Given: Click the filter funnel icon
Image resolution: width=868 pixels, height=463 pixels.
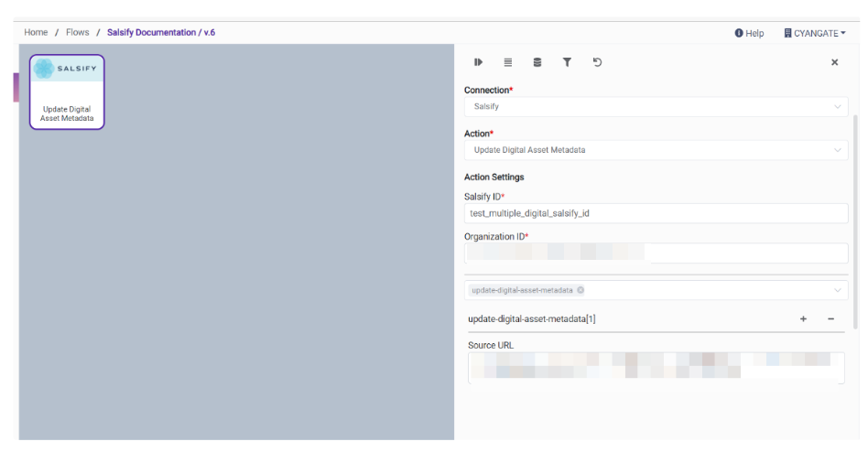Looking at the screenshot, I should coord(567,62).
